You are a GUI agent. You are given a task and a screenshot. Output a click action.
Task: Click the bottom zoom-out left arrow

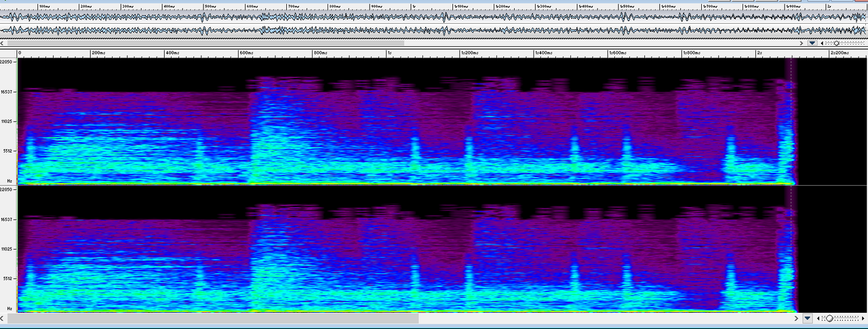point(818,318)
